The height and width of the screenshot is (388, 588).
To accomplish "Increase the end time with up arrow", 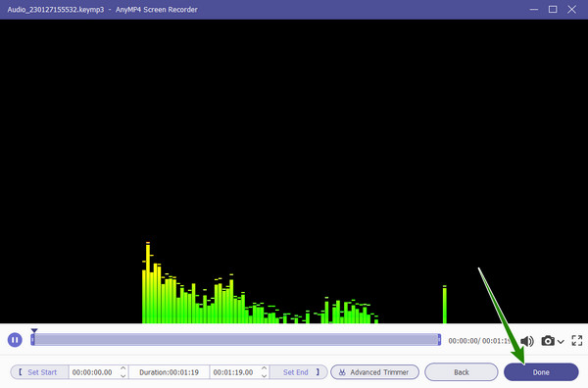I will (x=264, y=368).
